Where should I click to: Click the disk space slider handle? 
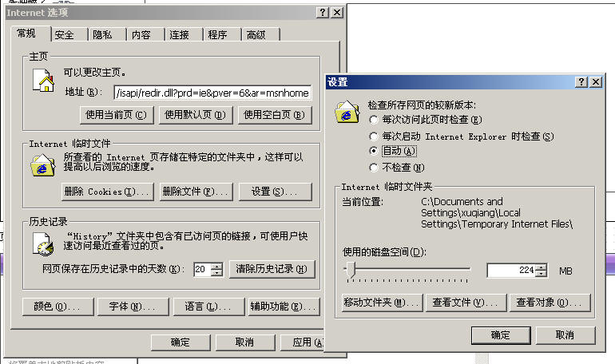click(x=351, y=270)
